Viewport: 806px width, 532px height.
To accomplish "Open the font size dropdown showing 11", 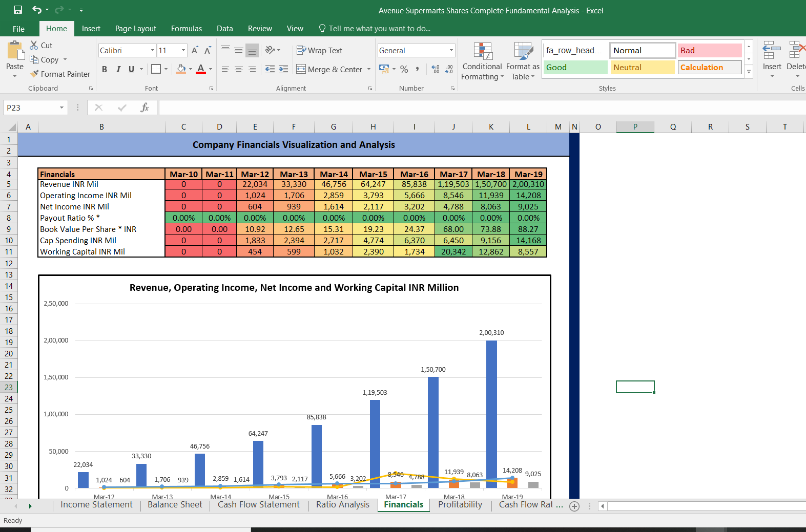I will click(x=183, y=50).
